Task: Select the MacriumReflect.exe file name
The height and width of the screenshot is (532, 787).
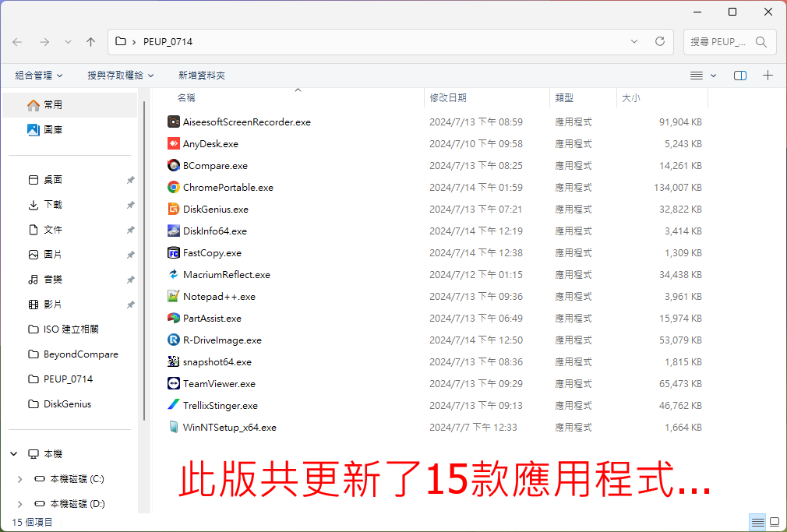Action: 227,274
